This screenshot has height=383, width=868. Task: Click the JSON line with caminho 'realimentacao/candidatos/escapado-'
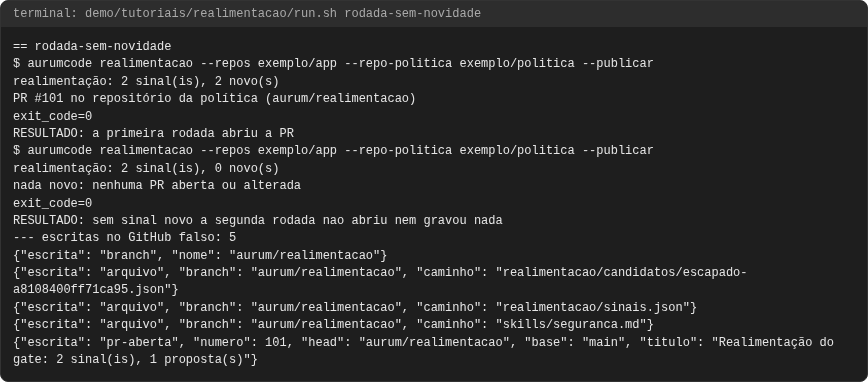[380, 272]
